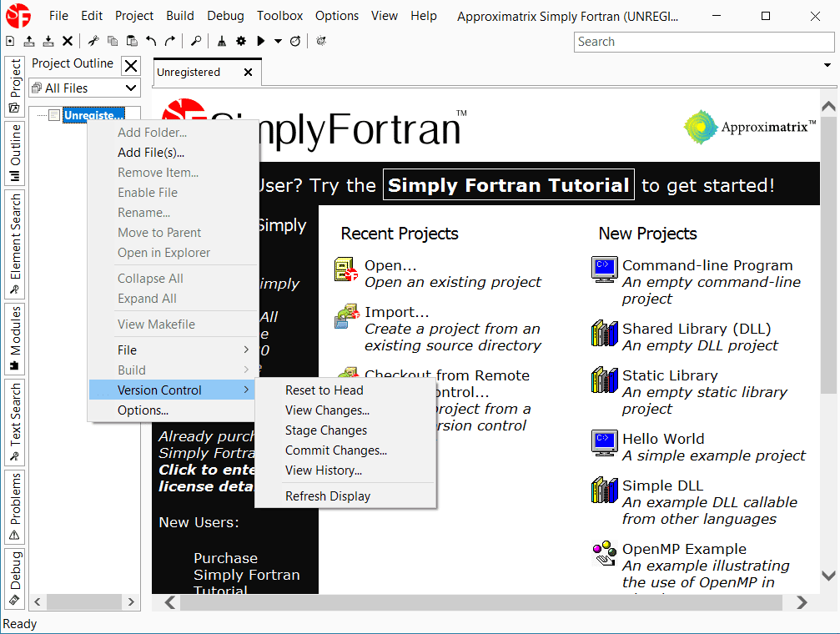Open the Modules side panel tab
The width and height of the screenshot is (840, 634).
coord(15,339)
